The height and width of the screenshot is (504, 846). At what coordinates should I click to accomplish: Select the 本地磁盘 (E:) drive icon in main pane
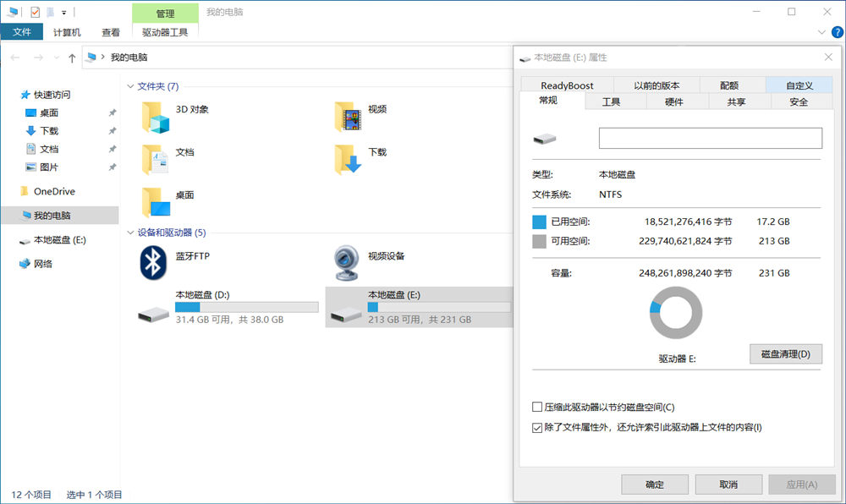(x=346, y=315)
